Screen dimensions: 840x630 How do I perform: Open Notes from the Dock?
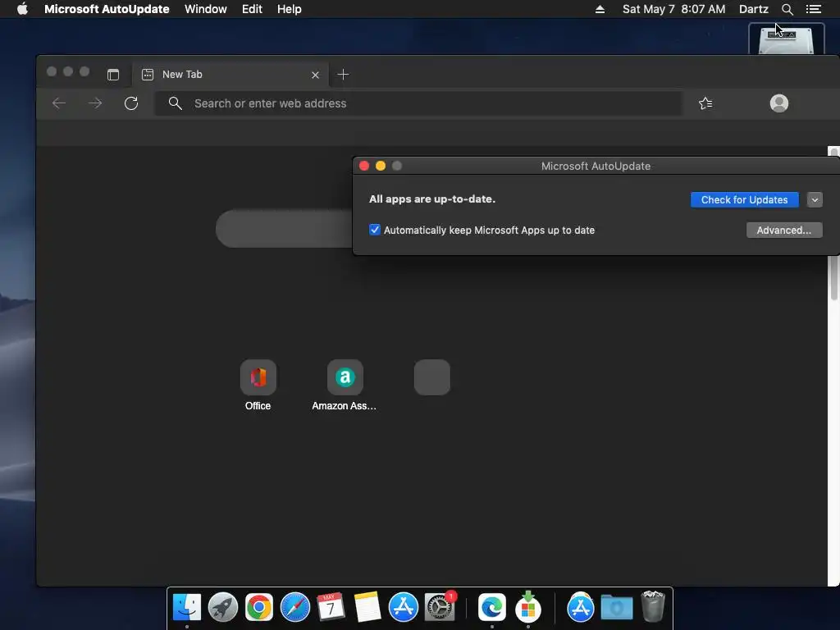pos(367,608)
